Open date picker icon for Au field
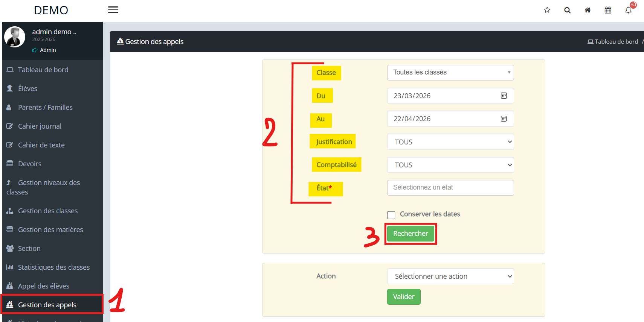Image resolution: width=644 pixels, height=322 pixels. click(x=504, y=119)
